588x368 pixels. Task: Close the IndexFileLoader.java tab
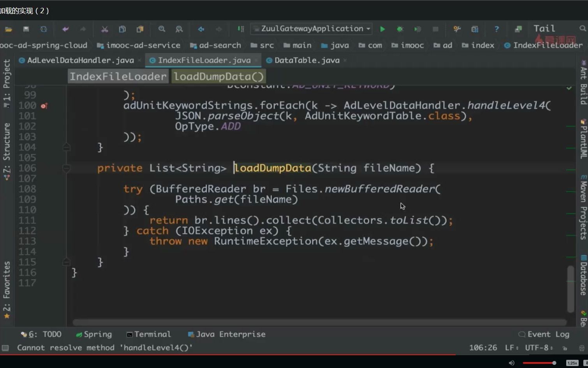tap(256, 60)
